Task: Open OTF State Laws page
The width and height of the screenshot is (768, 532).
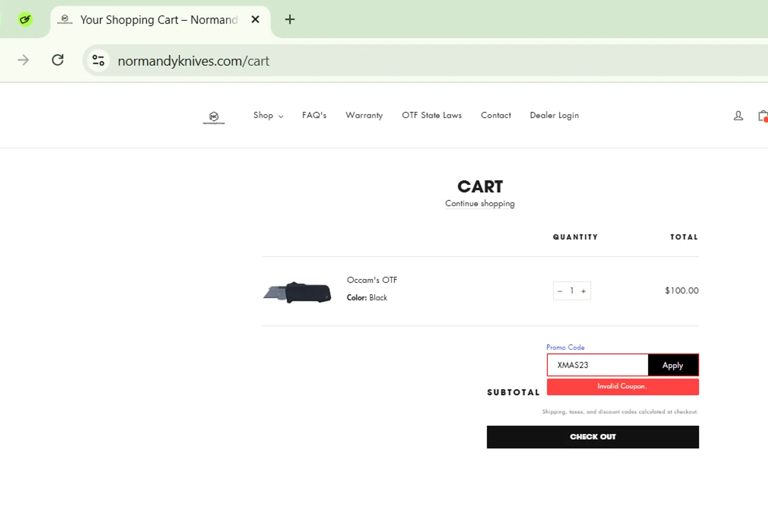Action: (432, 116)
